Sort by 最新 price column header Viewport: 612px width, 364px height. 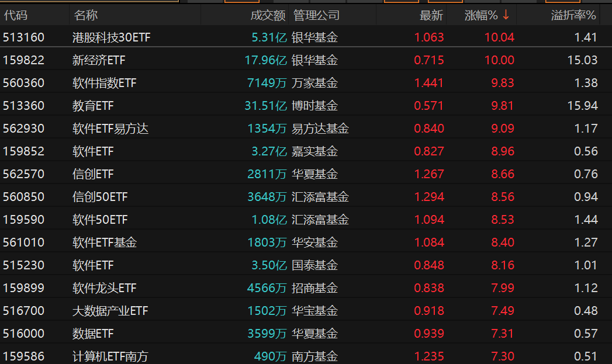(431, 15)
